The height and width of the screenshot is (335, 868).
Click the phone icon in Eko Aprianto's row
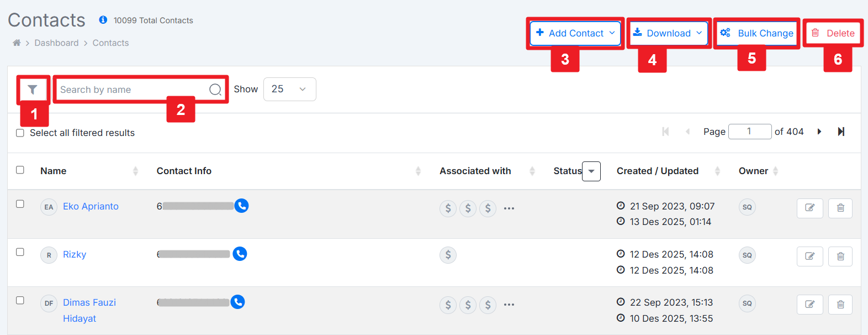[x=241, y=206]
